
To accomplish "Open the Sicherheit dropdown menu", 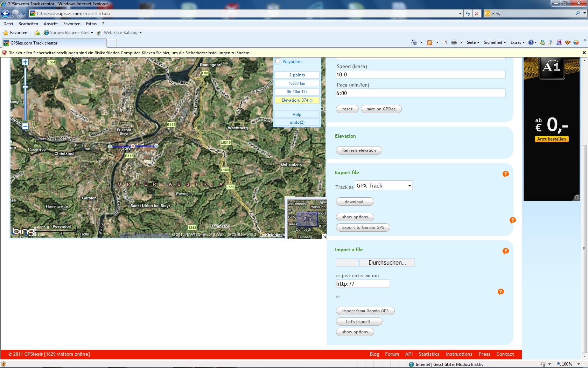I will point(495,42).
